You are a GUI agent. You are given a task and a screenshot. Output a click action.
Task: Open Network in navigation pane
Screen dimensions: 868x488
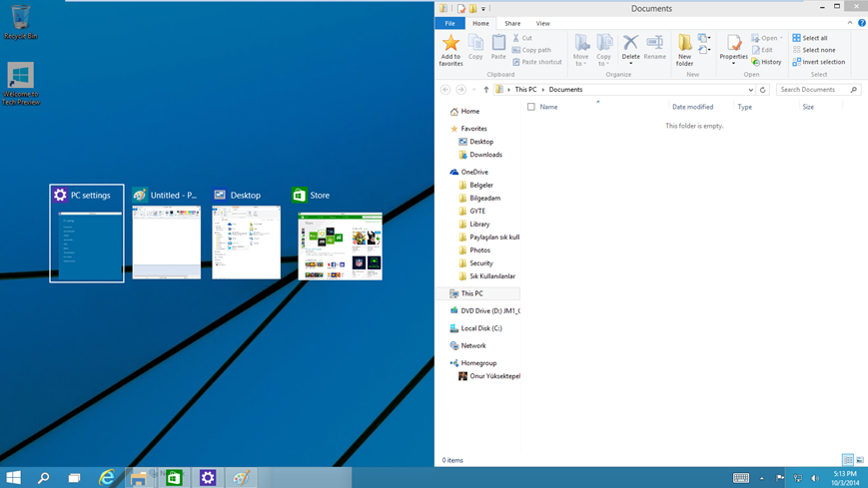coord(467,346)
